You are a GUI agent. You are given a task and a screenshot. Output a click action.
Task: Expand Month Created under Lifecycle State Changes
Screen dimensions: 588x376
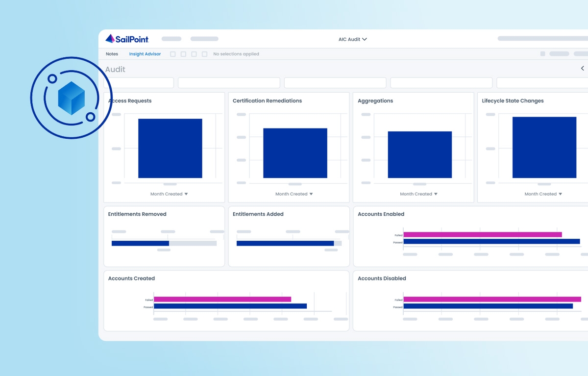tap(543, 194)
